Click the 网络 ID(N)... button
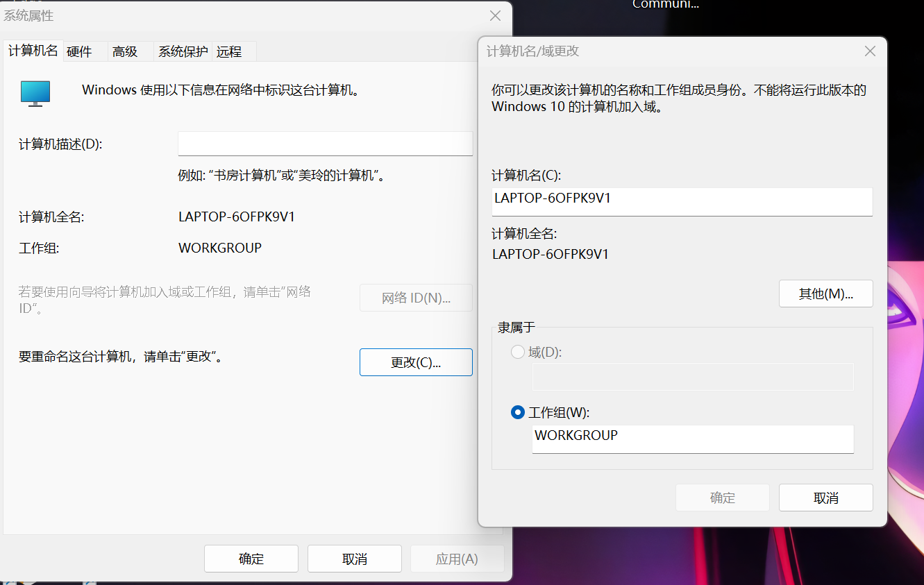The image size is (924, 585). (x=416, y=298)
